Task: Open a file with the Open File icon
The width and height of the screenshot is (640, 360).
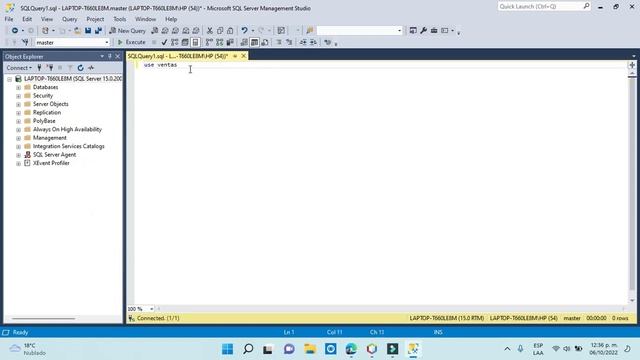Action: click(77, 31)
